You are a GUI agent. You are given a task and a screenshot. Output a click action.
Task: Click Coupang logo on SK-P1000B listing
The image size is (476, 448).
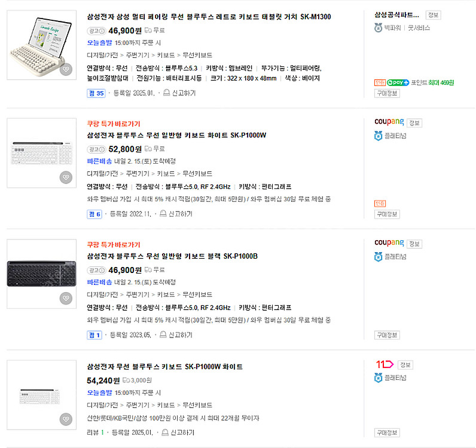click(389, 243)
